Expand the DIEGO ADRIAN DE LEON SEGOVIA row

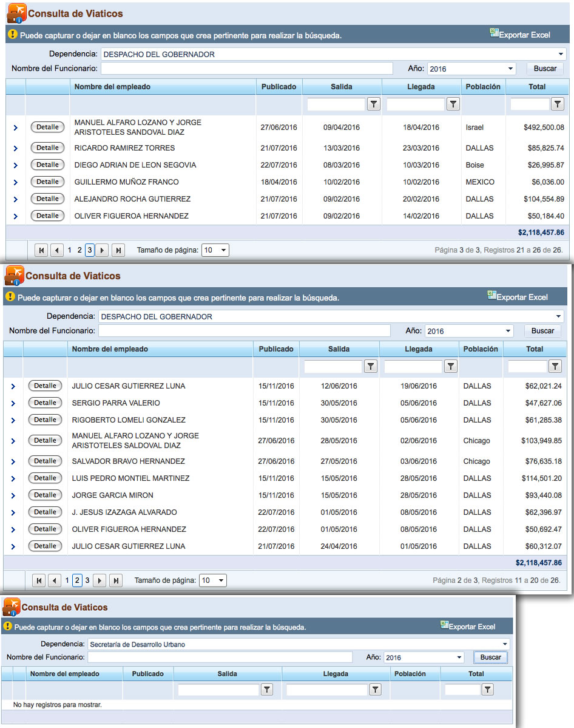pyautogui.click(x=15, y=165)
